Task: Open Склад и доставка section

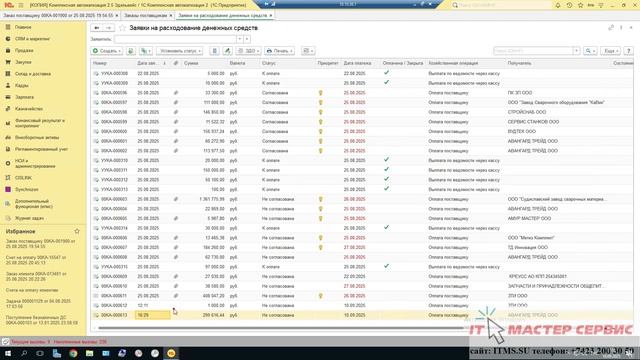Action: point(33,74)
